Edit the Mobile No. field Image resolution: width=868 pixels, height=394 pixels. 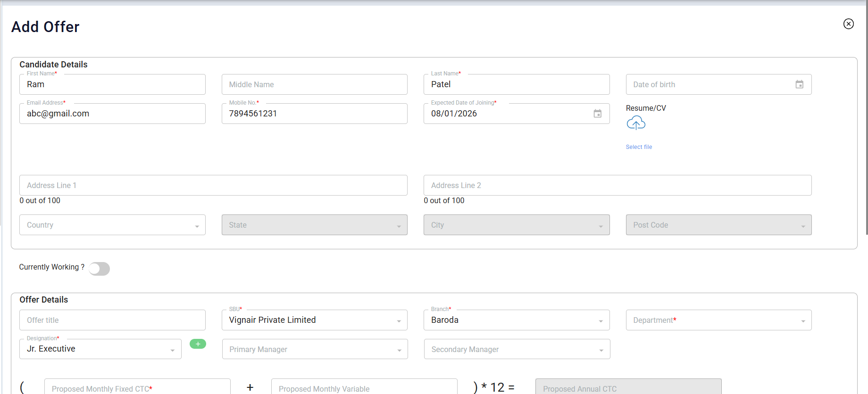315,114
